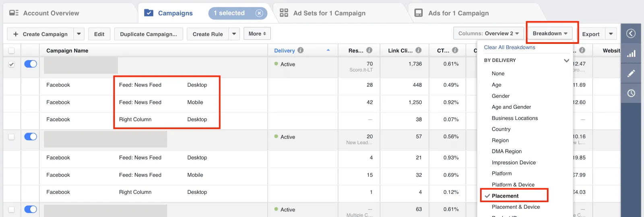This screenshot has width=644, height=217.
Task: Sort by the Campaign Name column header
Action: (x=67, y=51)
